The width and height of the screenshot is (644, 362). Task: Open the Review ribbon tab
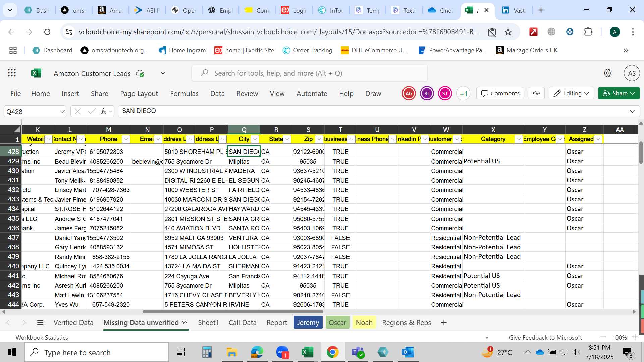247,94
